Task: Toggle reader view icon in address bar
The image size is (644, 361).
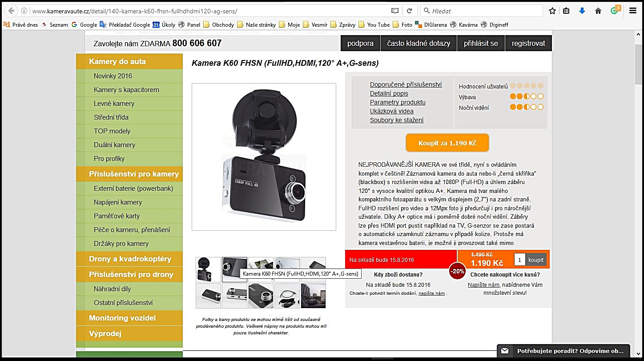Action: tap(394, 11)
